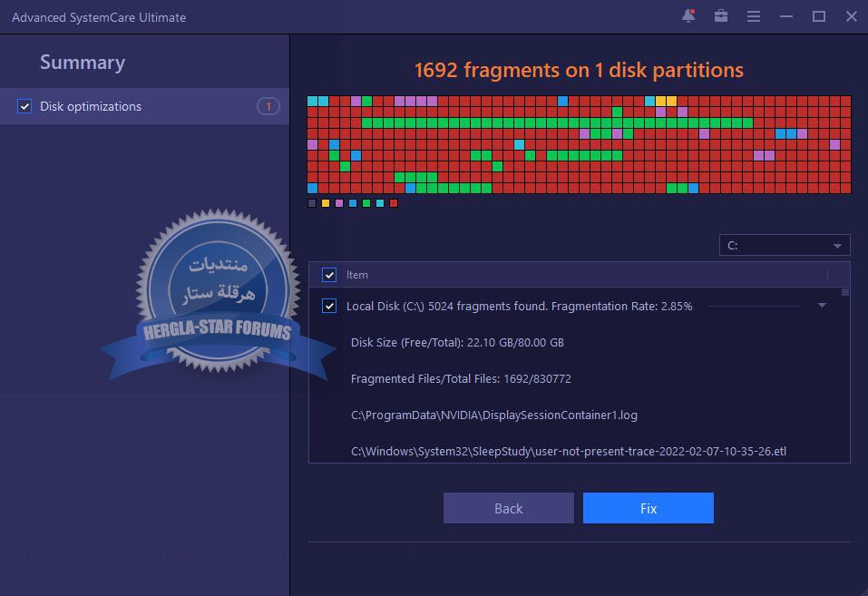Viewport: 868px width, 596px height.
Task: Select the user-not-present-trace .etl file path
Action: coord(569,451)
